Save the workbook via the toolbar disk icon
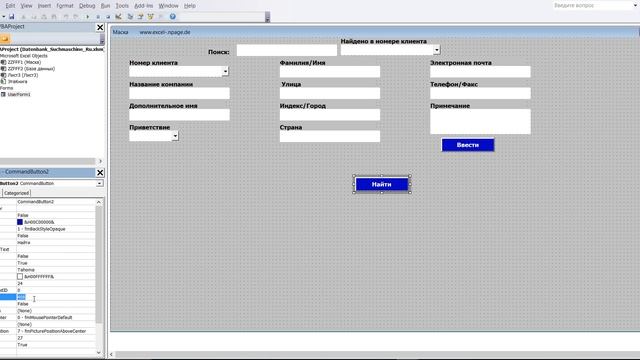 coord(11,17)
